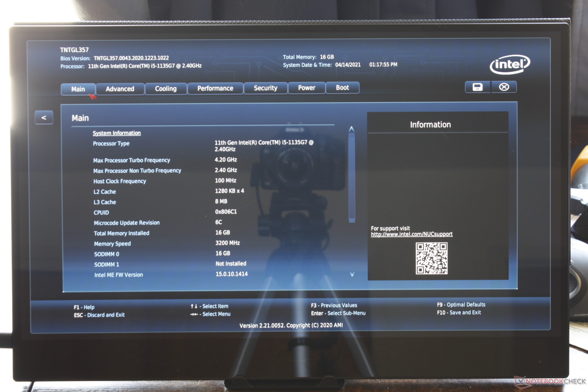The height and width of the screenshot is (392, 588).
Task: Select Max Processor Non Turbo Frequency label
Action: tap(137, 171)
